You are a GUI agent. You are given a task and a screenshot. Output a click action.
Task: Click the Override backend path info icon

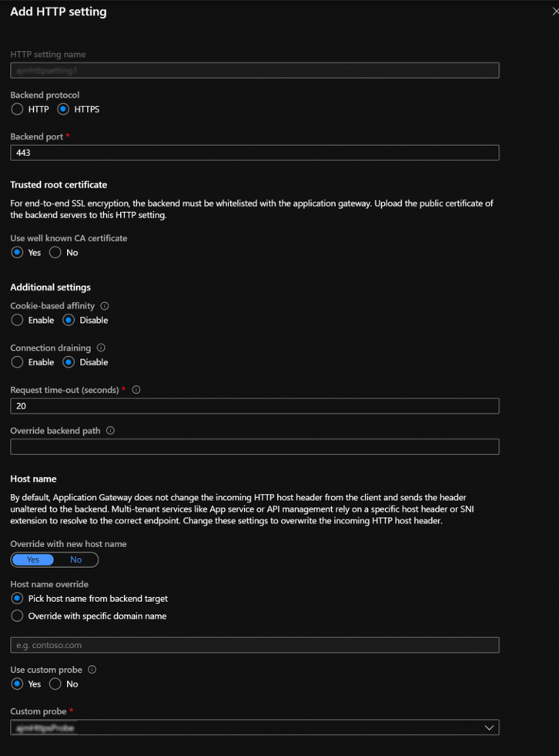(110, 431)
